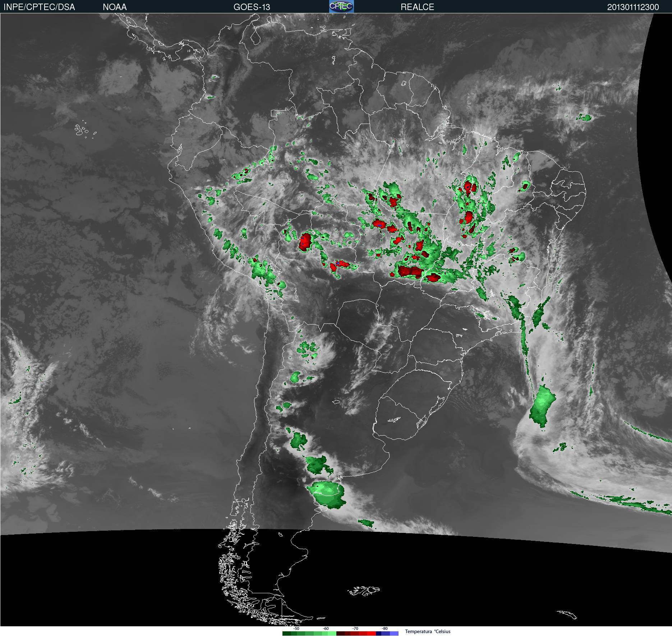Click the -60 value on the temperature scale
The image size is (672, 636).
pyautogui.click(x=326, y=628)
